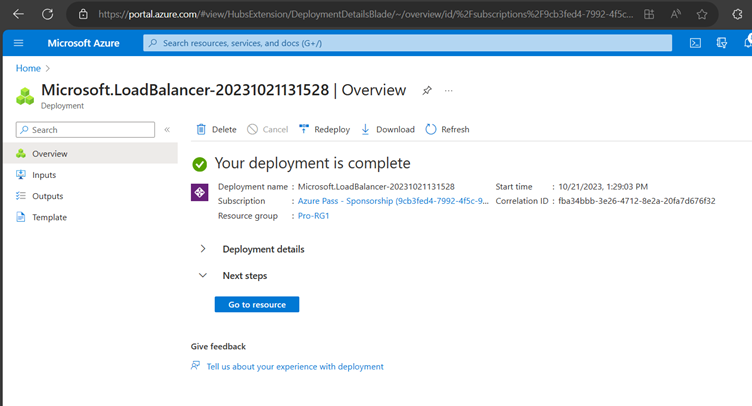752x406 pixels.
Task: Go back with browser back arrow
Action: 18,14
